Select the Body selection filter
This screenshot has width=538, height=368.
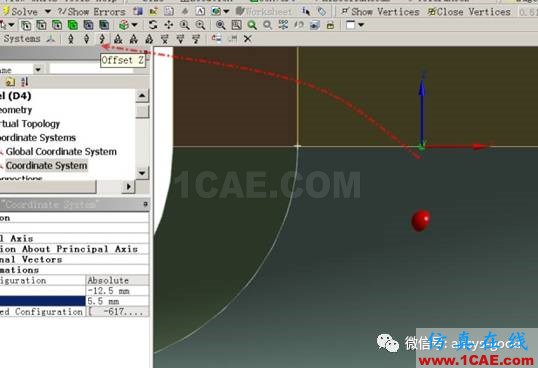click(73, 25)
